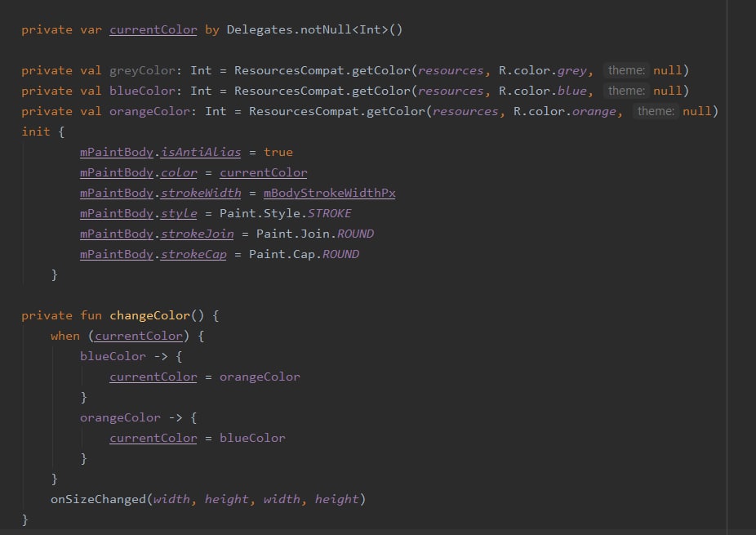This screenshot has width=756, height=535.
Task: Click 'isAntiAlias' property
Action: pyautogui.click(x=201, y=153)
